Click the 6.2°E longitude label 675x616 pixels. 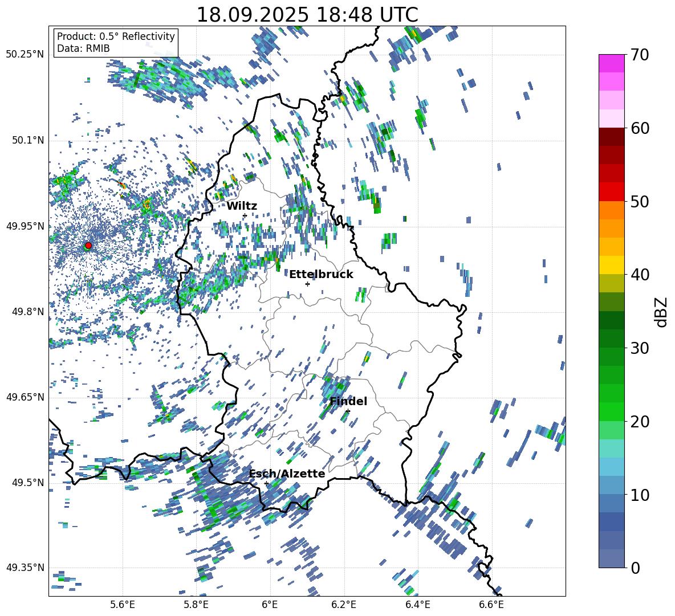coord(344,605)
